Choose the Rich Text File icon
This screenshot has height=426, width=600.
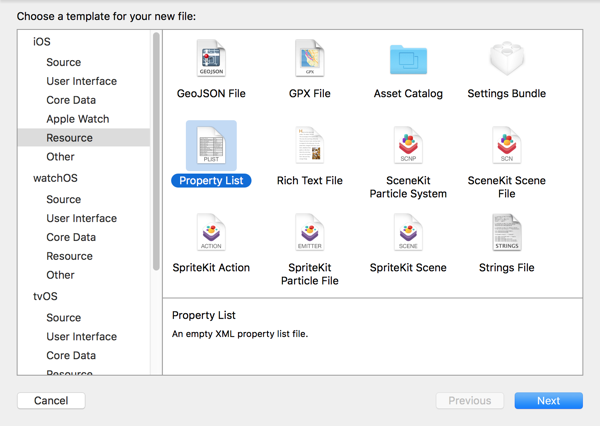pos(309,147)
